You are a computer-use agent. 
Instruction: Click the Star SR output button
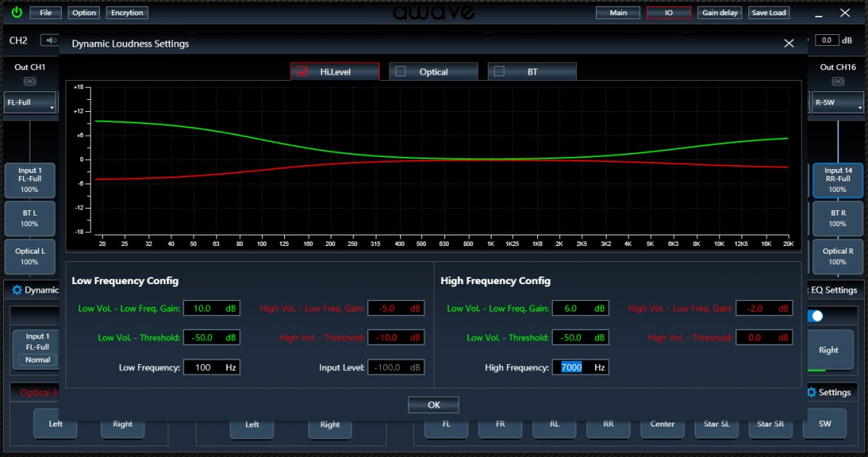pos(770,423)
